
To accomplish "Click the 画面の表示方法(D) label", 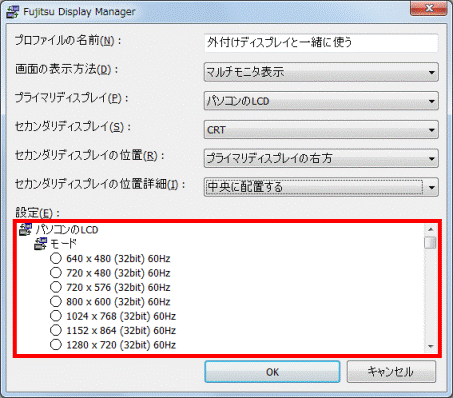I will click(66, 70).
